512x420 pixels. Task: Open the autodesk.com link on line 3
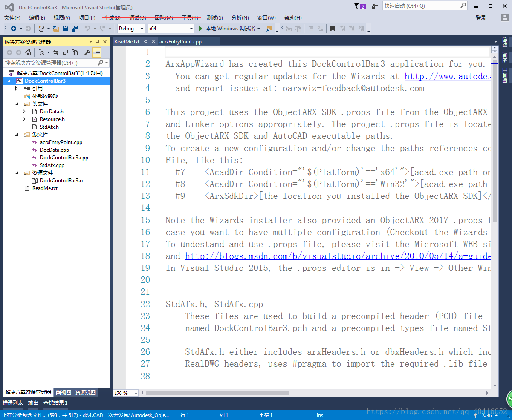coord(448,76)
